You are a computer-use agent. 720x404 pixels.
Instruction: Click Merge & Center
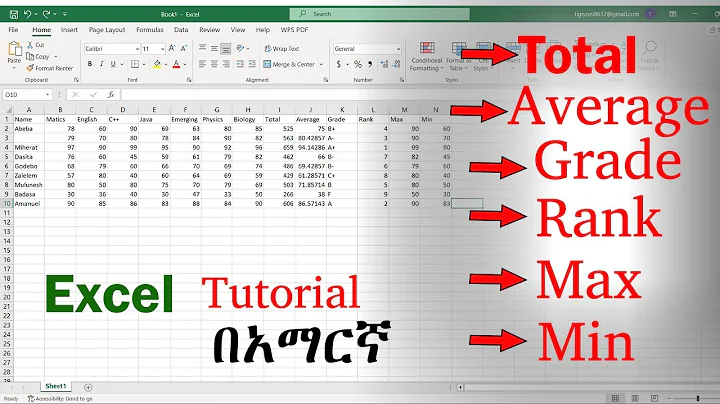289,64
